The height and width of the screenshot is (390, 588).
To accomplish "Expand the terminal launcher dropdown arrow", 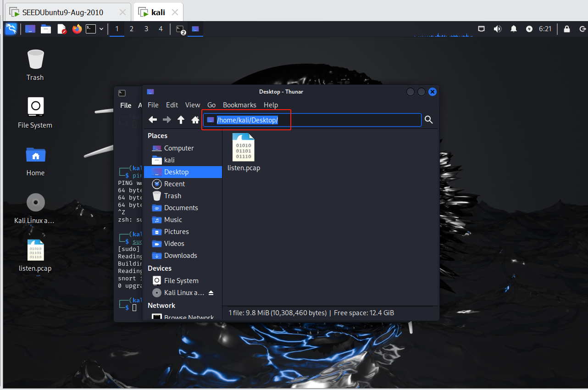I will (101, 29).
